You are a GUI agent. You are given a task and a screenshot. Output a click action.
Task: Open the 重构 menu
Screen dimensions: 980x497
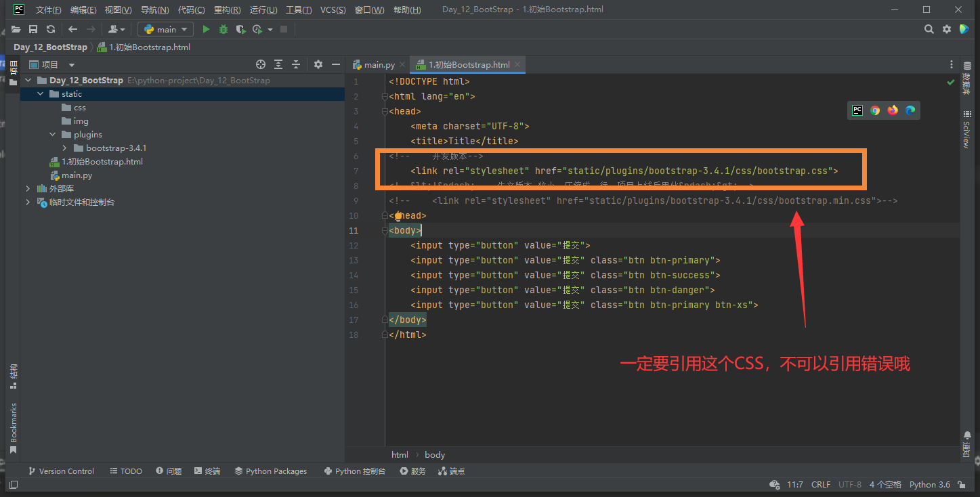pos(227,10)
